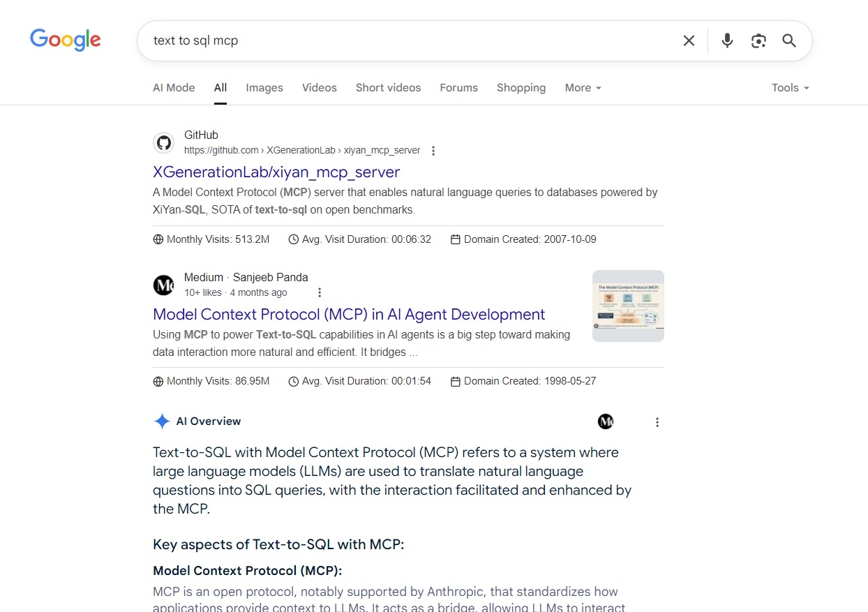
Task: Open the Tools dropdown
Action: 791,88
